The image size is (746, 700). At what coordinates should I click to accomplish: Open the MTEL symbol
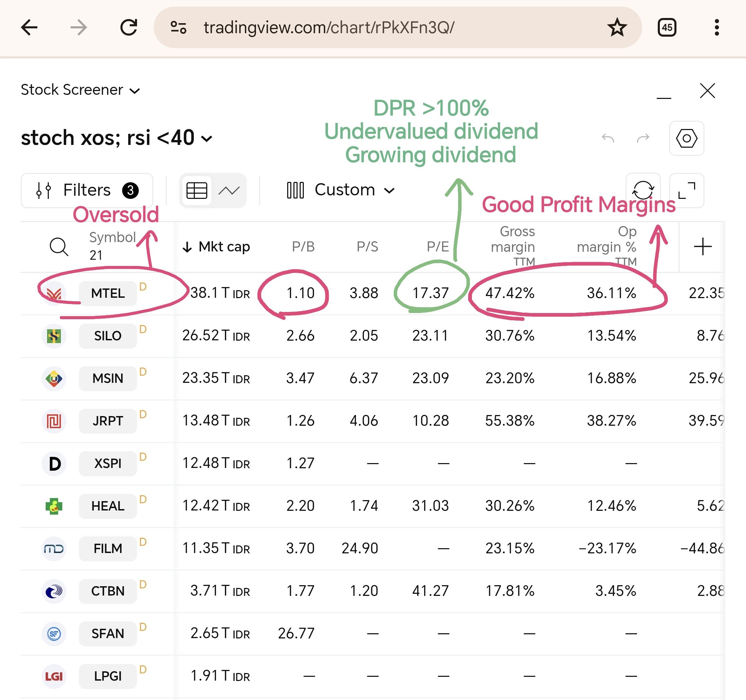pyautogui.click(x=108, y=293)
